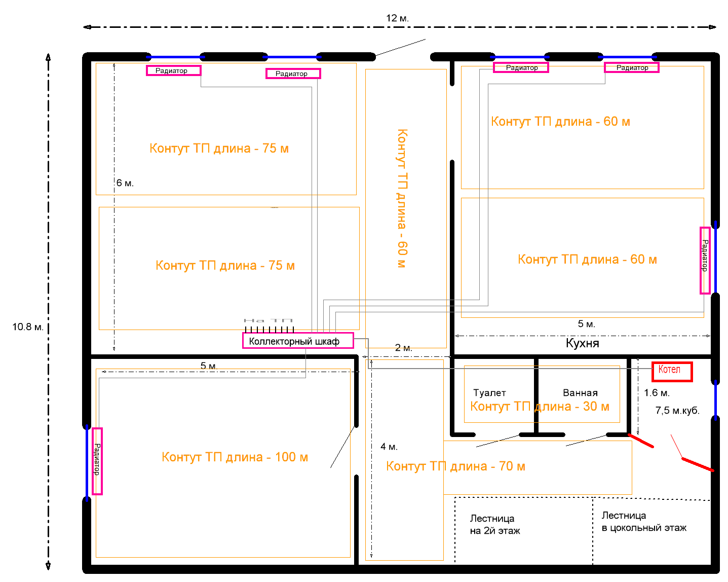Click the 12 м. width dimension label
This screenshot has height=582, width=728.
click(397, 18)
